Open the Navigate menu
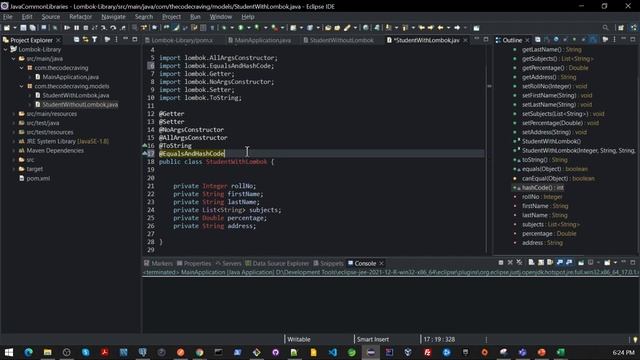This screenshot has width=640, height=360. point(113,17)
